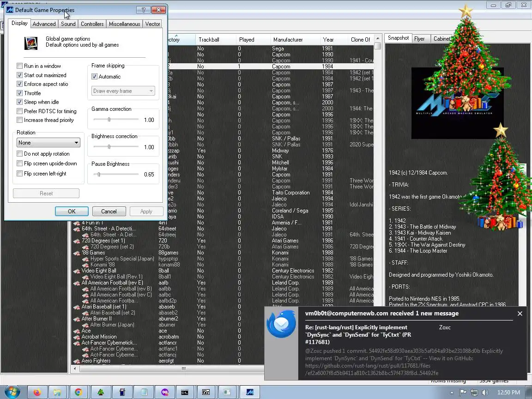532x399 pixels.
Task: Sort game list by Year column
Action: click(333, 40)
